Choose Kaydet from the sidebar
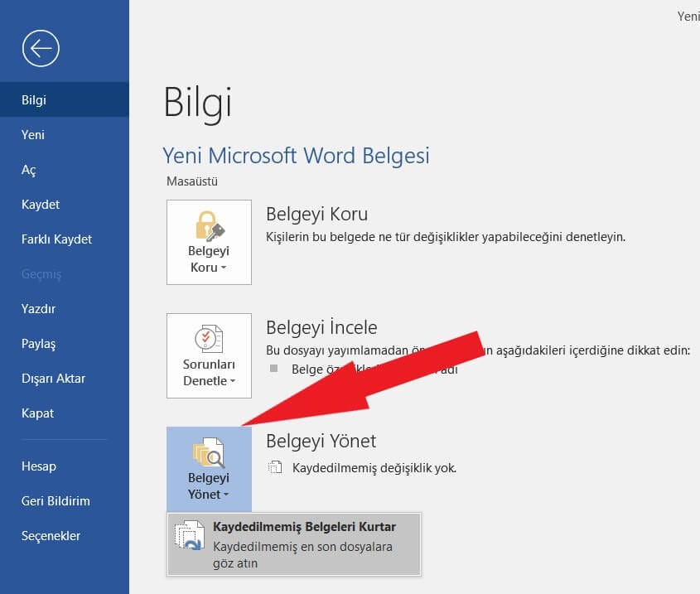This screenshot has width=700, height=594. 41,205
